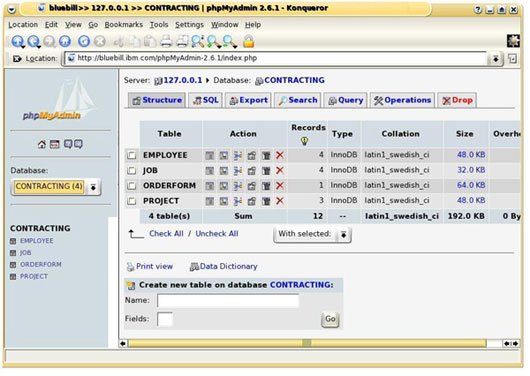Image resolution: width=530 pixels, height=376 pixels.
Task: Click the red Drop icon for EMPLOYEE table
Action: (280, 155)
